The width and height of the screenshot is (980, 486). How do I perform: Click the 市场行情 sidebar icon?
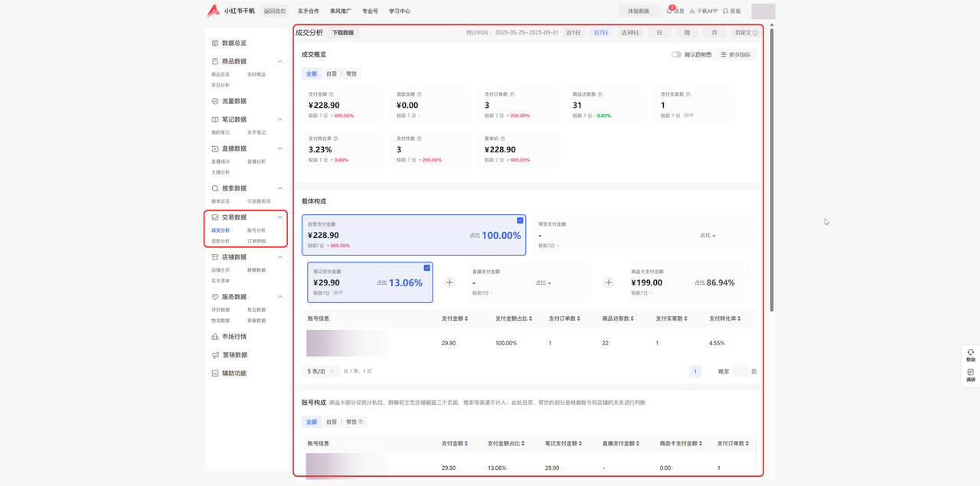215,337
